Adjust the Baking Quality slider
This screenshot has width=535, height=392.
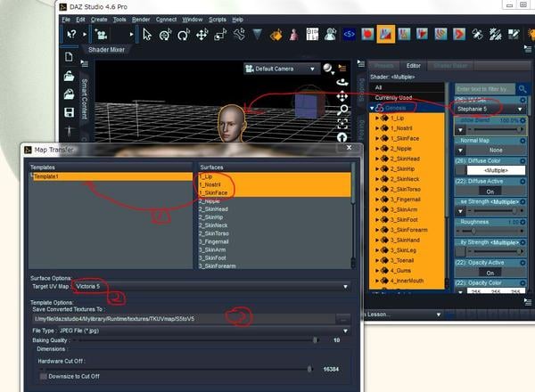coord(198,340)
